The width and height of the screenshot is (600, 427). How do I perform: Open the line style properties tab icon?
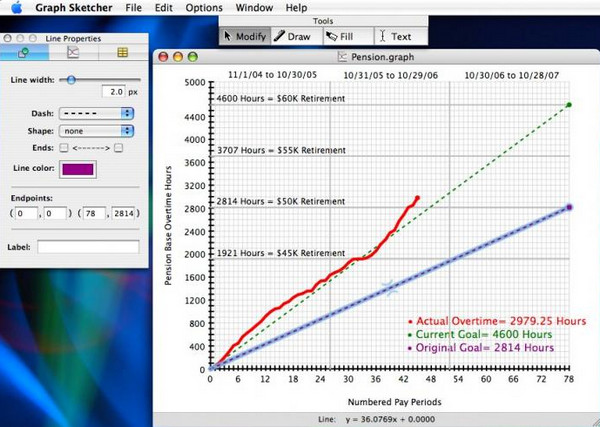coord(24,52)
